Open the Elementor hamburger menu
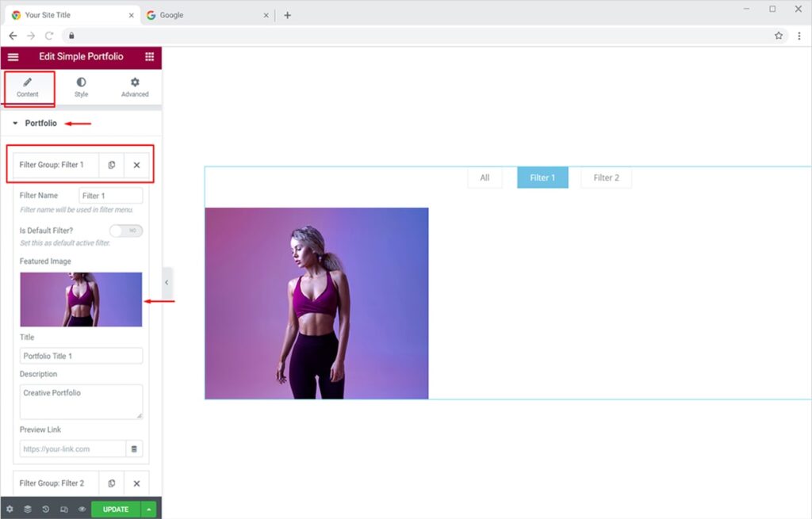812x519 pixels. pyautogui.click(x=13, y=57)
